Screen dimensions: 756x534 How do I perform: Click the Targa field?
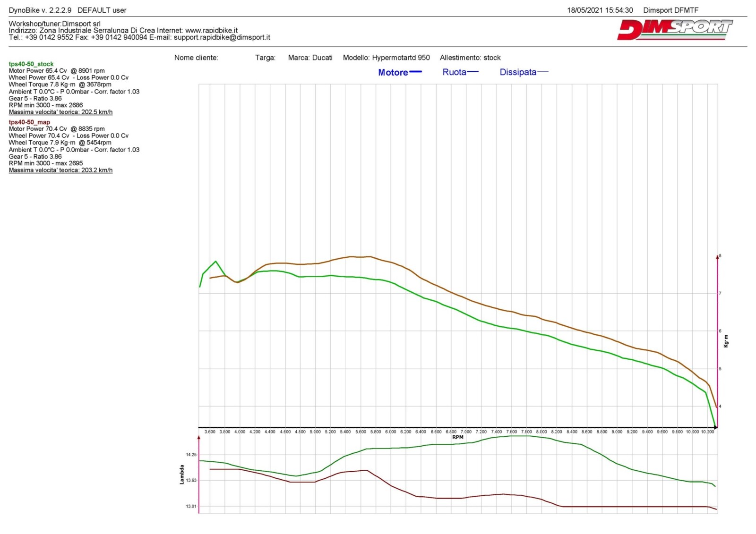(265, 58)
